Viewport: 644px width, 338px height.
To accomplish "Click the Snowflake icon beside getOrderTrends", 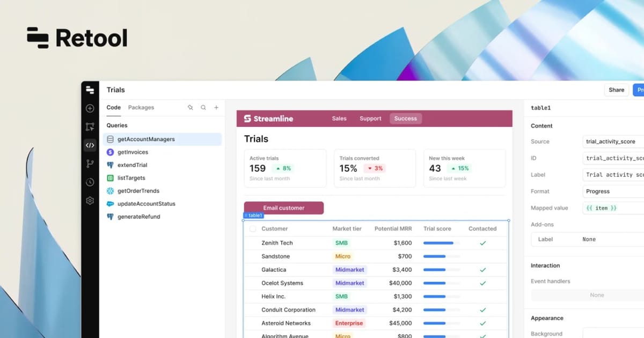I will (110, 191).
